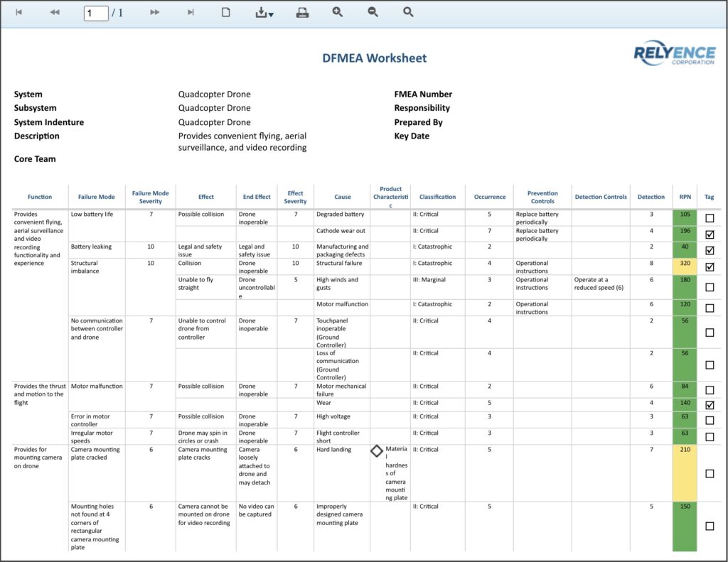The image size is (728, 562).
Task: Open the download format dropdown arrow
Action: (270, 15)
